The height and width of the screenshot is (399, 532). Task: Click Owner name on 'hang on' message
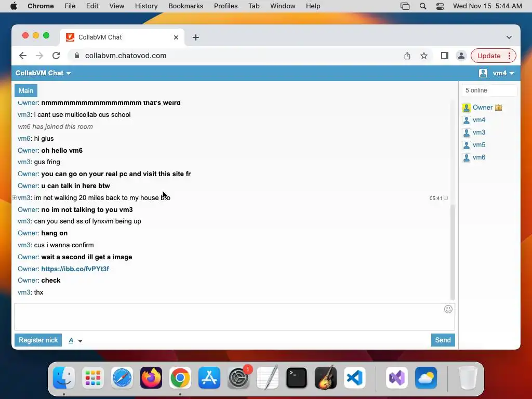[x=28, y=233]
